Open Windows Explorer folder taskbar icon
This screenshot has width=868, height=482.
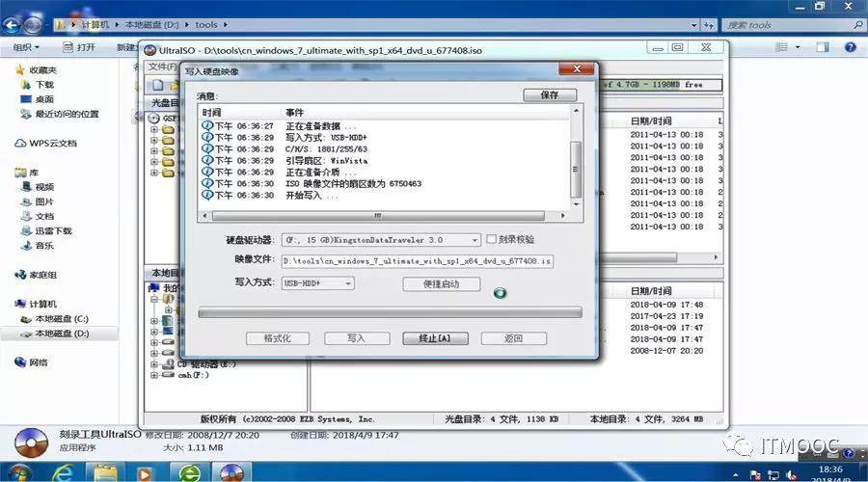point(105,473)
